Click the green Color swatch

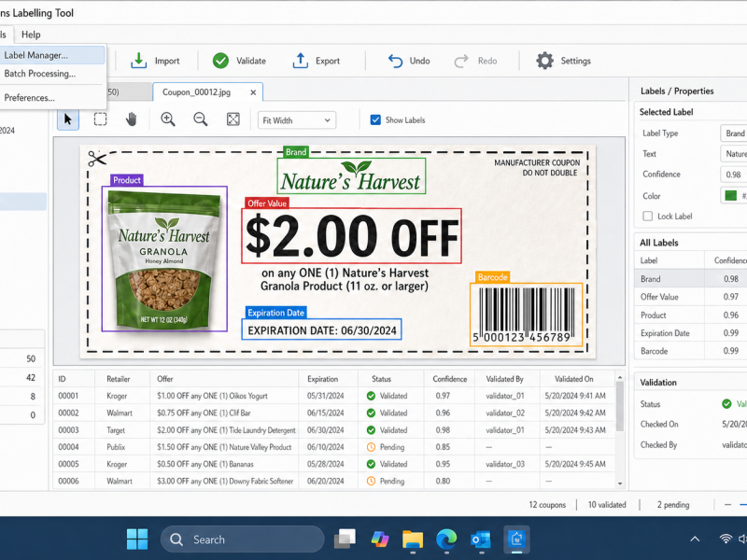tap(731, 196)
